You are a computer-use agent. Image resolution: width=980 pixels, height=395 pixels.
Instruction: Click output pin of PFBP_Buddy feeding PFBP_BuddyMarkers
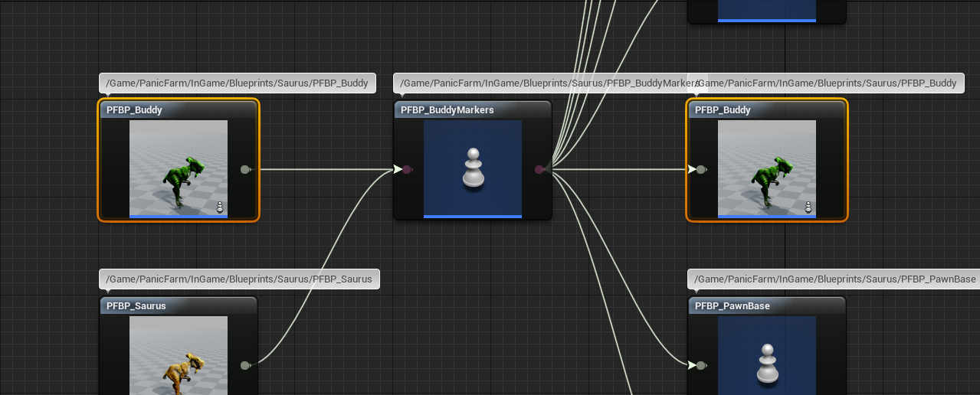point(245,169)
